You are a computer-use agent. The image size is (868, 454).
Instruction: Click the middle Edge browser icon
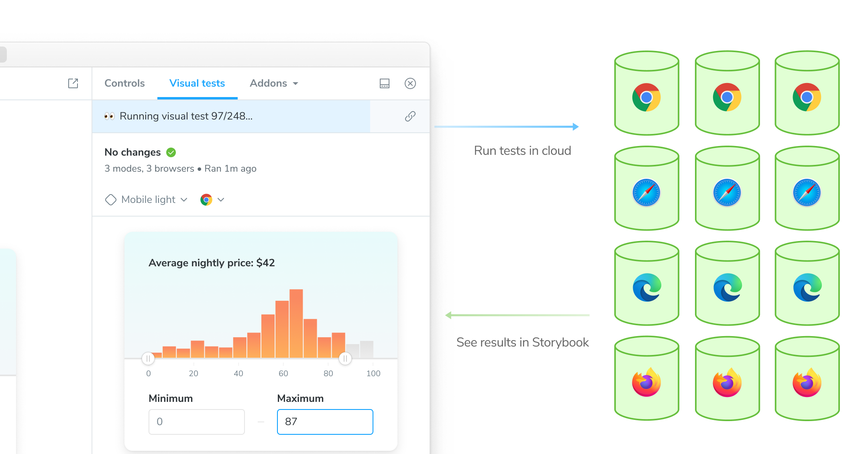pos(727,288)
